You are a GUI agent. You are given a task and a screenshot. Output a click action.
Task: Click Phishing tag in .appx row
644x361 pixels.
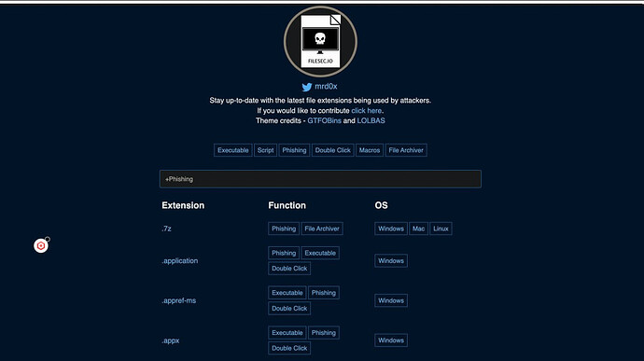point(324,333)
